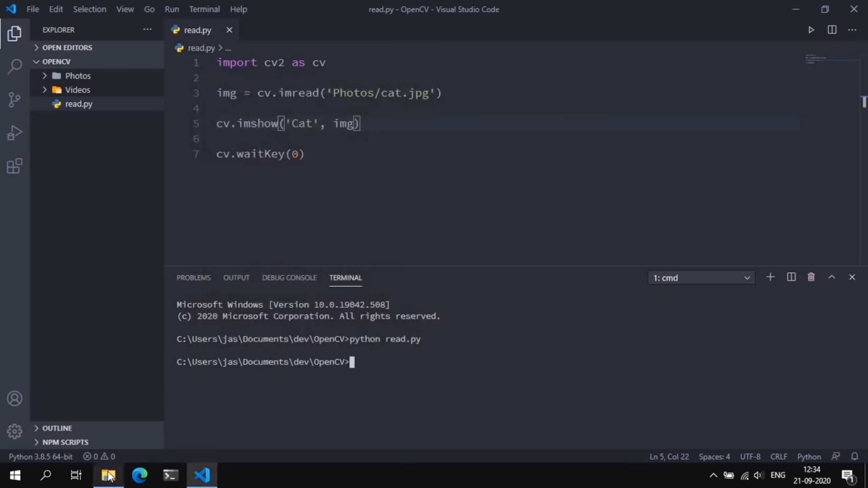Run Python file with play button

coord(811,30)
